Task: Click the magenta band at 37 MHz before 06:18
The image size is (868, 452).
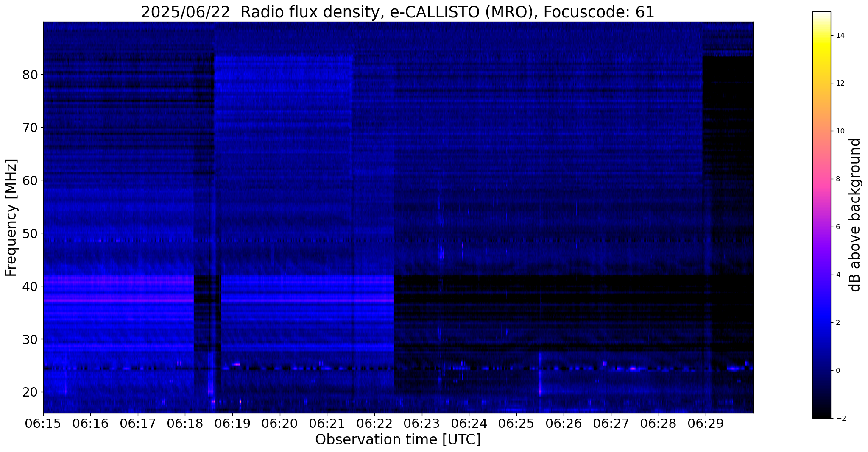Action: pos(119,300)
